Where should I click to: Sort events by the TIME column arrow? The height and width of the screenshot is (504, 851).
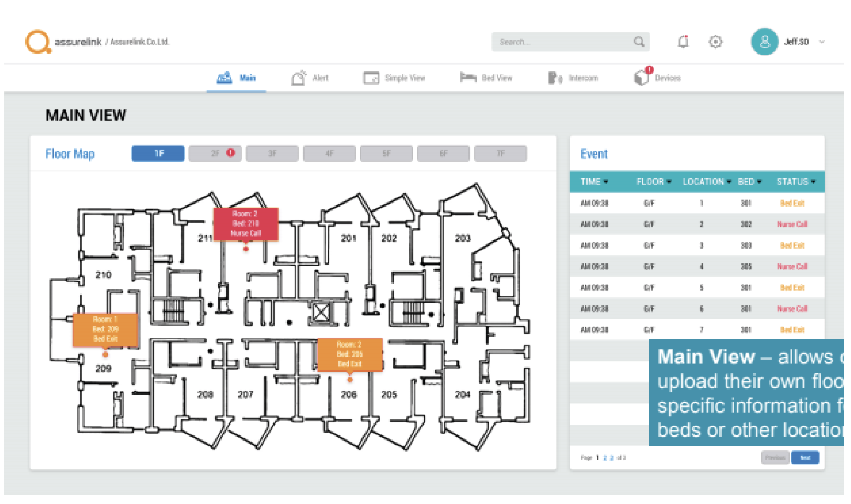(606, 182)
